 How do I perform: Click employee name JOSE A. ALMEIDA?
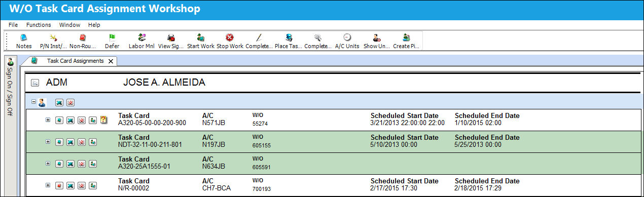[x=164, y=83]
